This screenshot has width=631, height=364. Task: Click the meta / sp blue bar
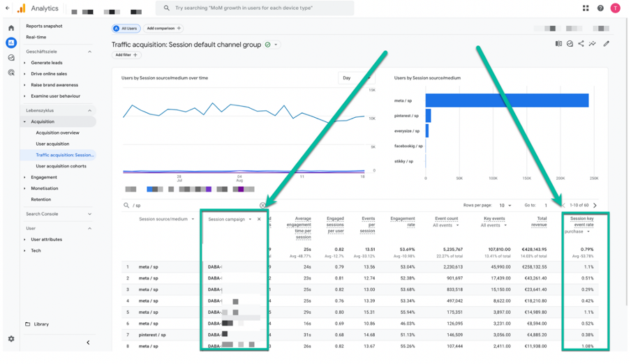pyautogui.click(x=507, y=100)
